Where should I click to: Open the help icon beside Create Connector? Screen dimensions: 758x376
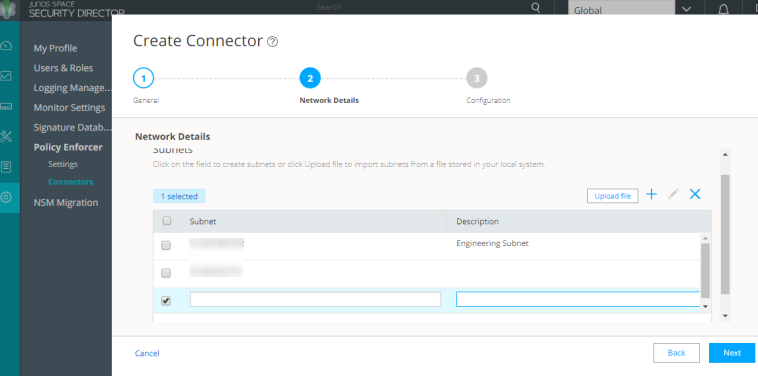pyautogui.click(x=272, y=42)
